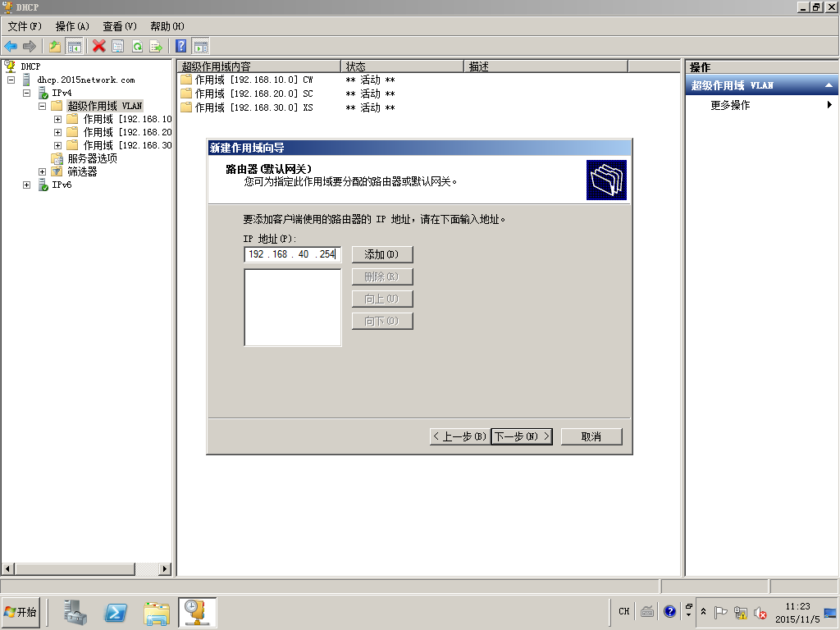Click right arrow of tree horizontal scrollbar
840x630 pixels.
(x=165, y=569)
